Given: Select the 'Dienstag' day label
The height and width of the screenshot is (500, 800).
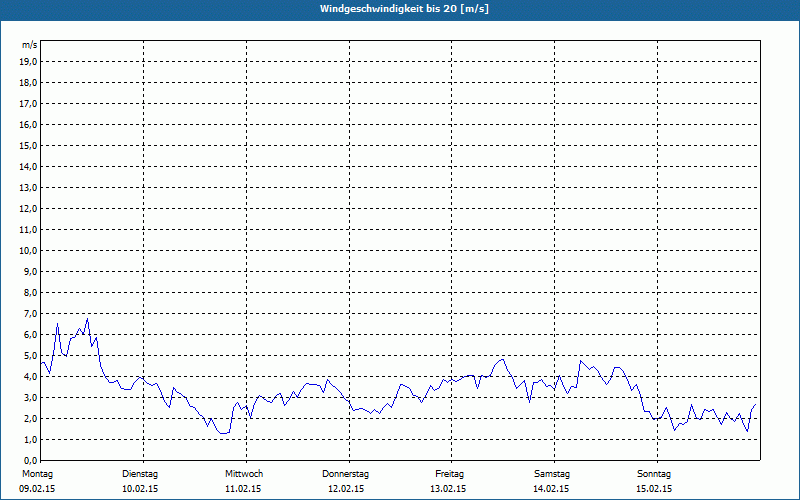Looking at the screenshot, I should pos(140,474).
